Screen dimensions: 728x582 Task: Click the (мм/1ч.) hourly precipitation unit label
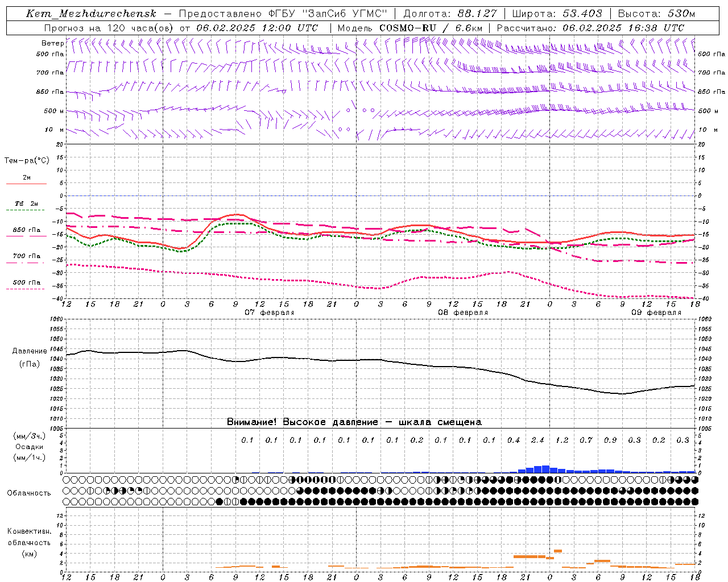[x=30, y=458]
